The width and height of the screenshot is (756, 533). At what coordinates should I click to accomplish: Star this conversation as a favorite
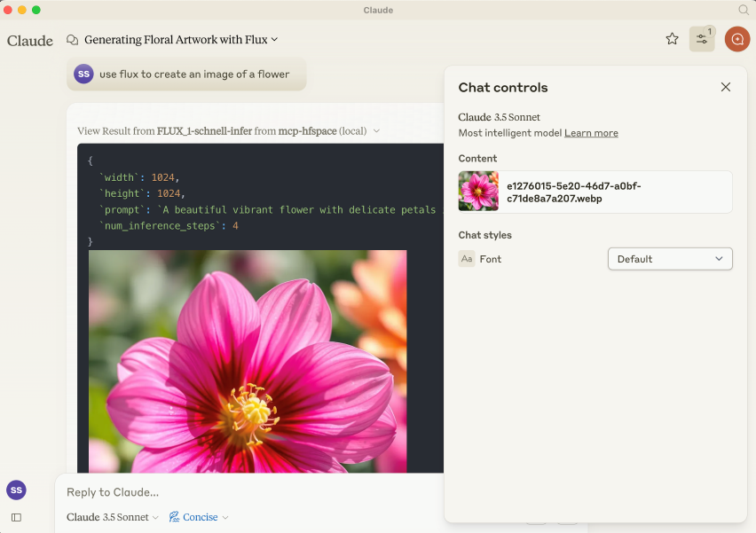(673, 39)
